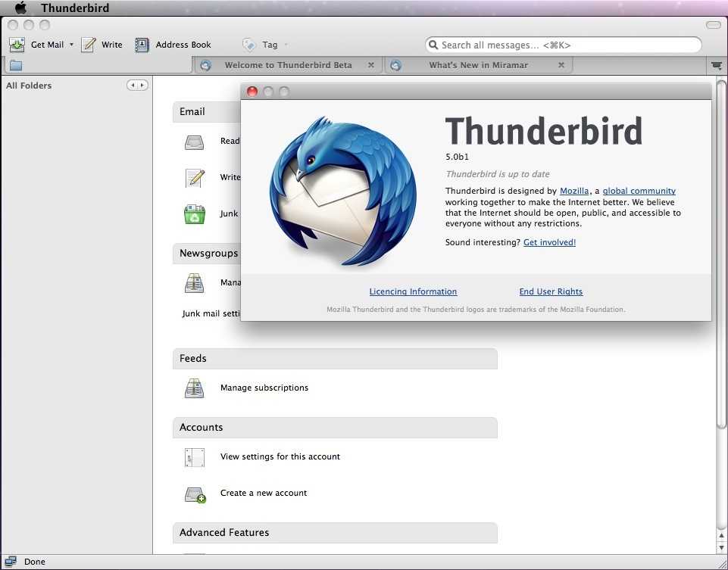Close the Welcome to Thunderbird Beta tab
The width and height of the screenshot is (728, 570).
(371, 65)
